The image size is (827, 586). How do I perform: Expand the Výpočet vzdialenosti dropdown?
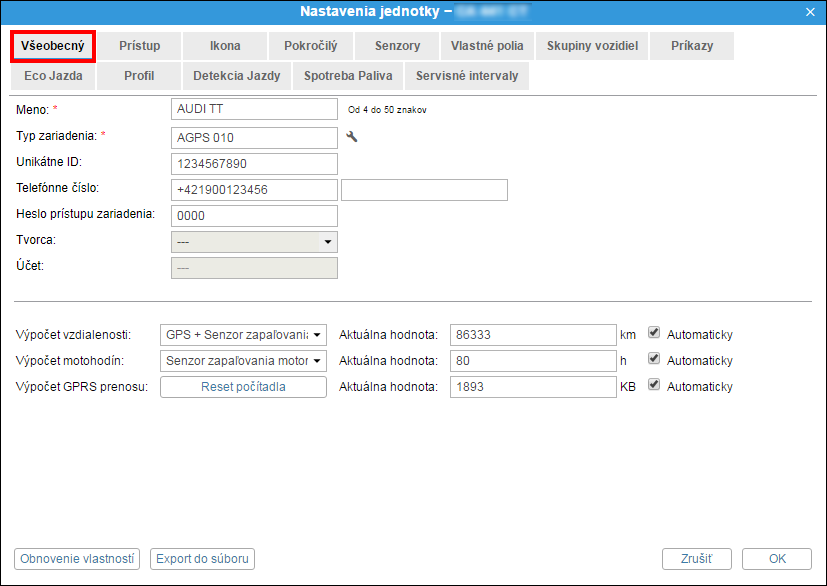click(x=243, y=335)
